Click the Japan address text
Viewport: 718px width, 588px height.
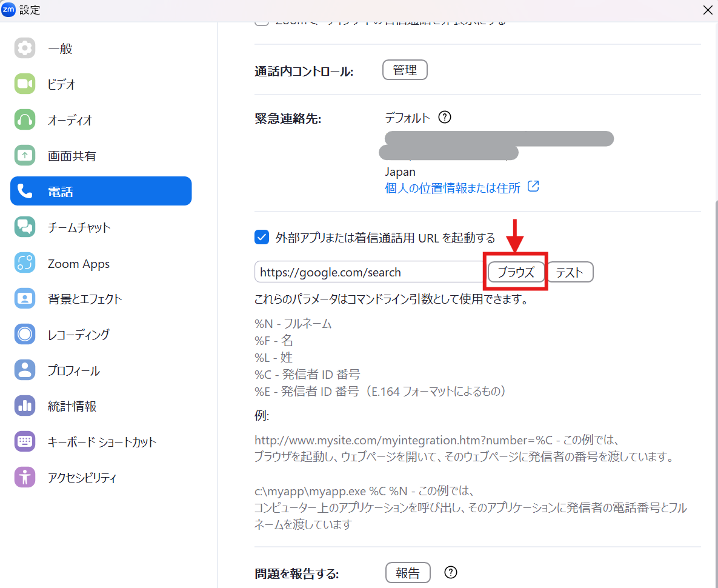click(401, 172)
